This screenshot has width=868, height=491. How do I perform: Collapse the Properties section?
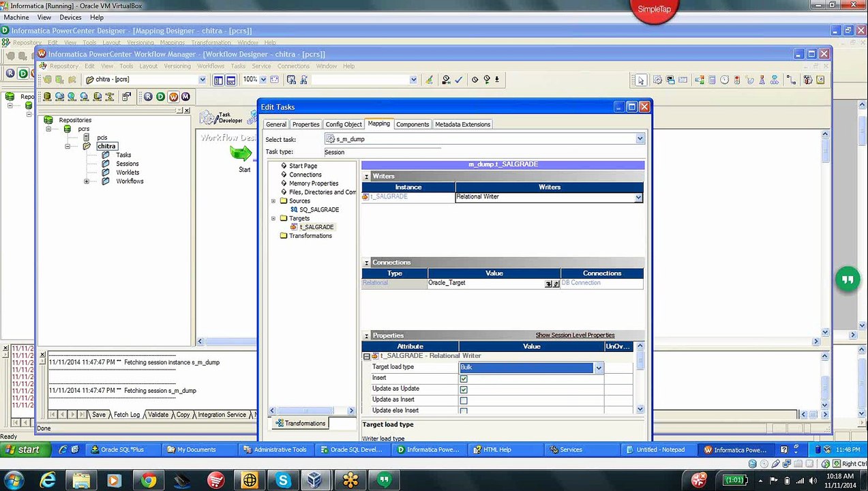(366, 336)
